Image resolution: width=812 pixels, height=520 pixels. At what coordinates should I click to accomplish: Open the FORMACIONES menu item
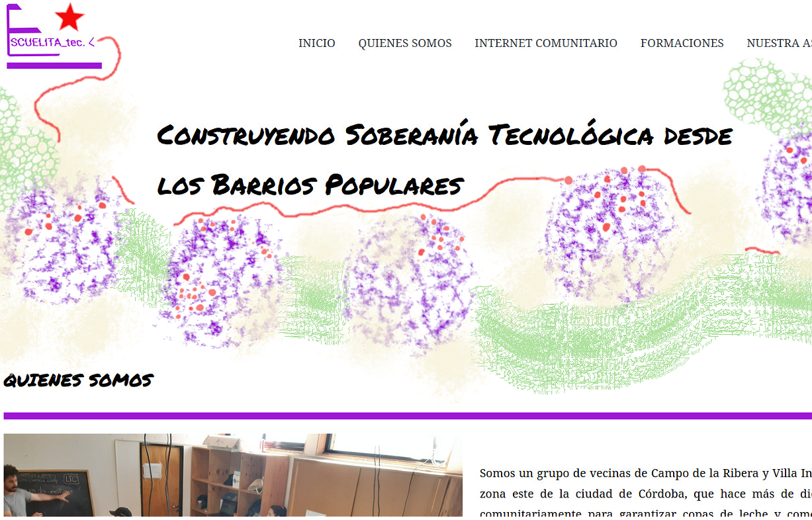point(682,43)
